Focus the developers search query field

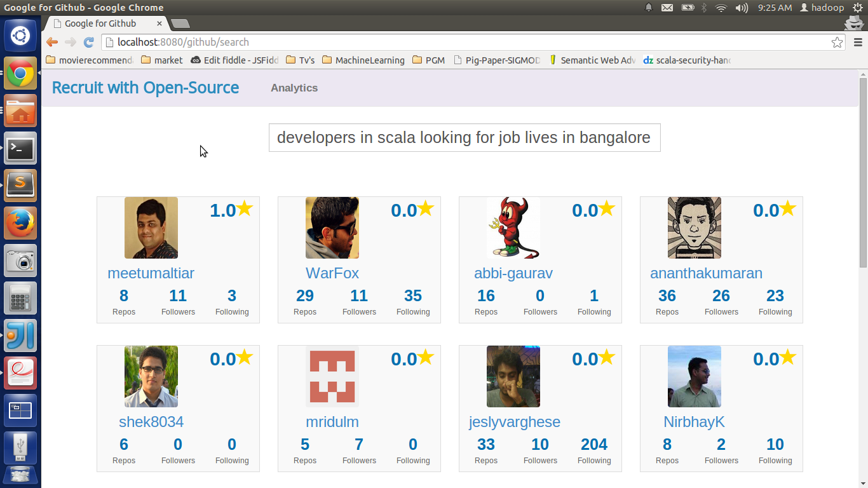coord(465,138)
